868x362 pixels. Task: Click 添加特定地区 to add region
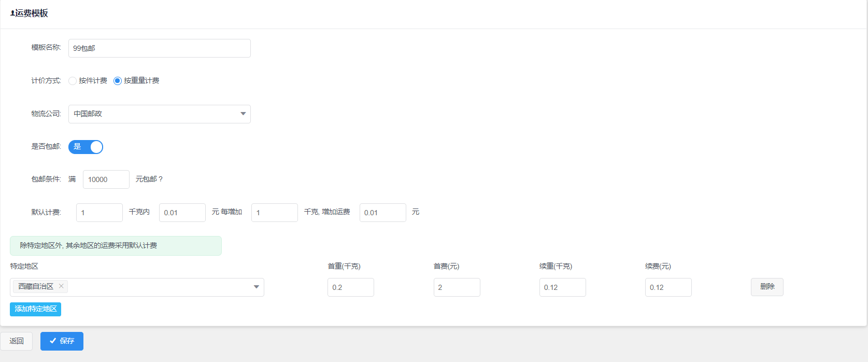pos(35,309)
